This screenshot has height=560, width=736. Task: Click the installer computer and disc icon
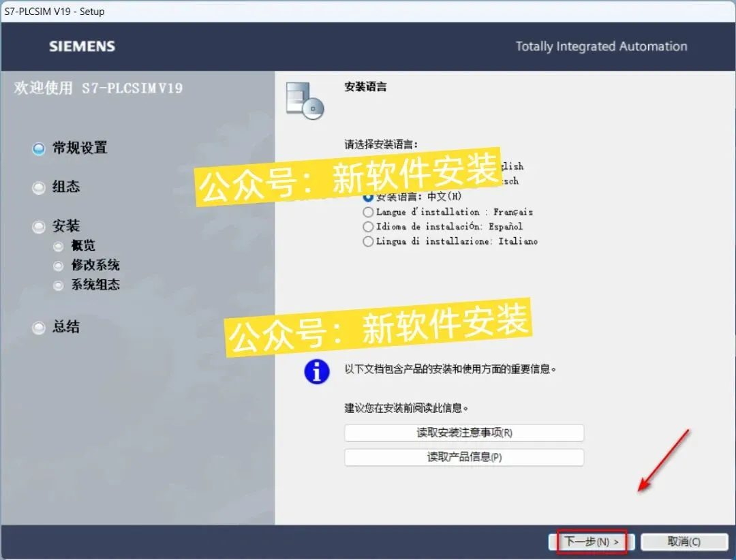[x=305, y=100]
